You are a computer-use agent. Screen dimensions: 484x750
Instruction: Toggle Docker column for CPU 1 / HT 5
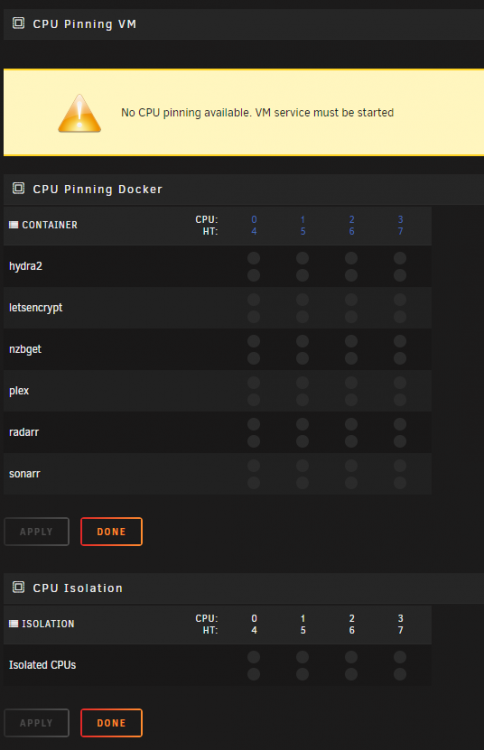pyautogui.click(x=303, y=225)
